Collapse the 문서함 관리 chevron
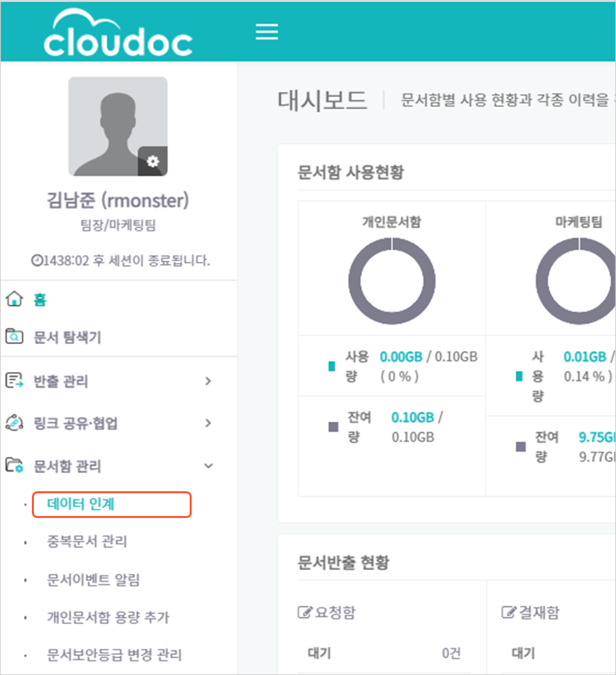 (209, 466)
